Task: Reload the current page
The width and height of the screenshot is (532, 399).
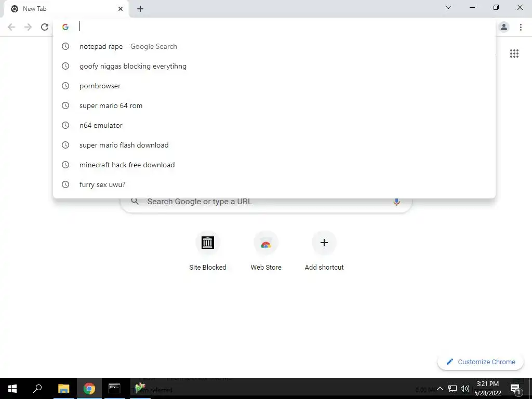Action: pos(45,27)
